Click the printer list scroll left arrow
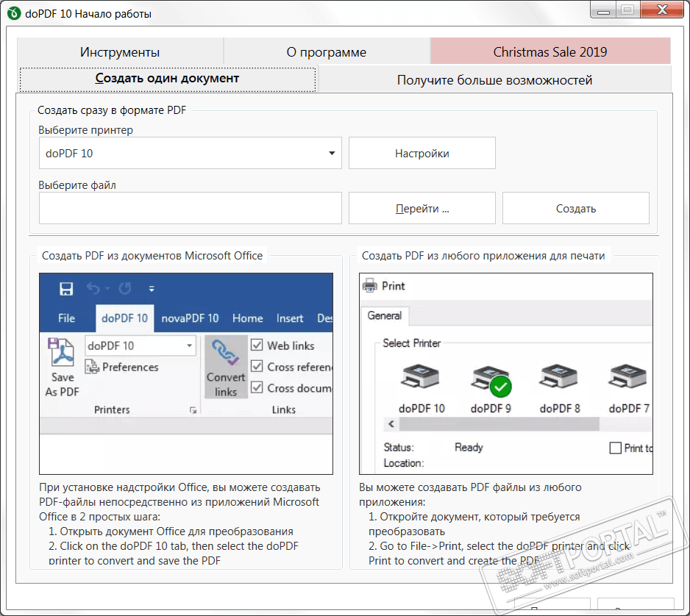Screen dimensions: 690x616 [391, 424]
